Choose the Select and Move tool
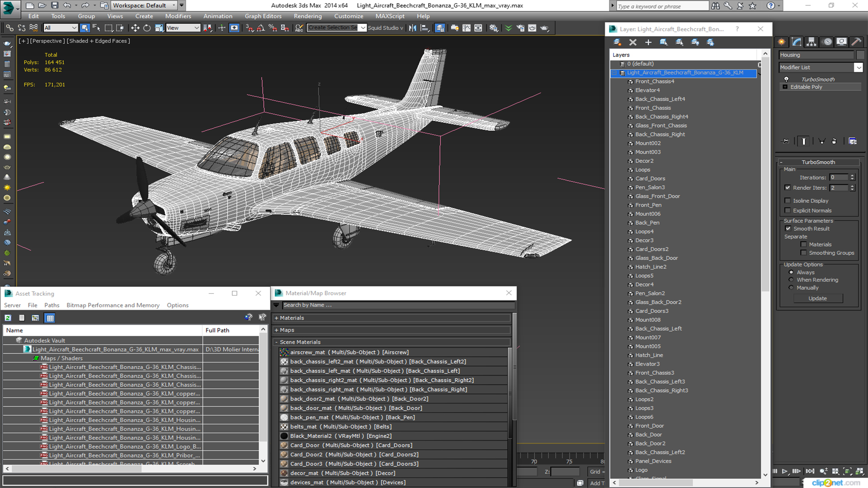This screenshot has width=868, height=488. click(135, 28)
